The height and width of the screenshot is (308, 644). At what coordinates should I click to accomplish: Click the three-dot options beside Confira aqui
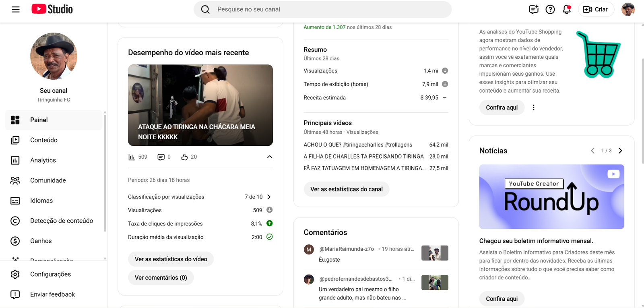pos(533,107)
